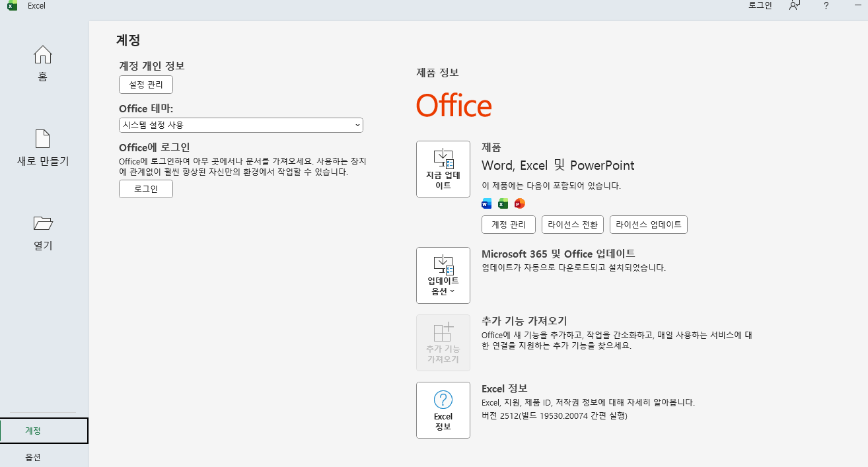
Task: Click the 계정 관리 button
Action: [509, 225]
